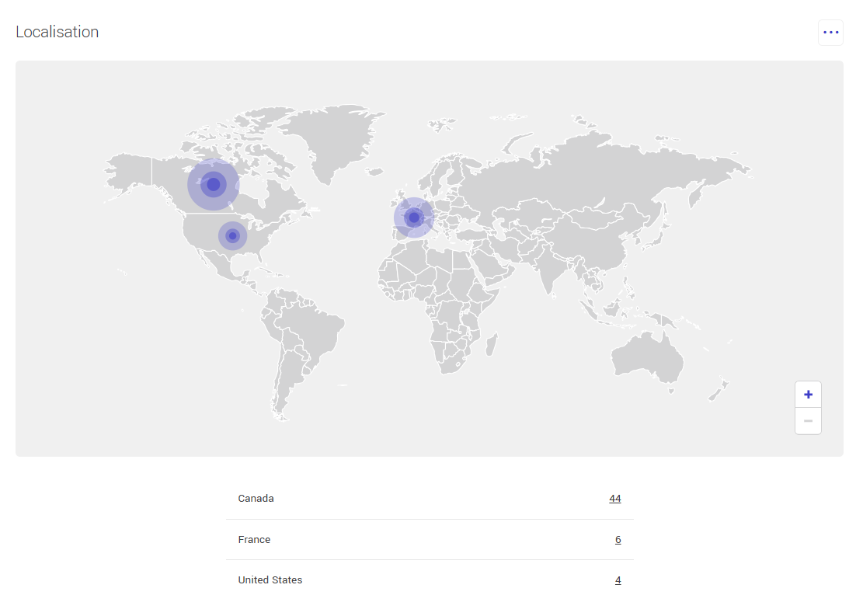
Task: Select the United States label in the table
Action: (270, 580)
